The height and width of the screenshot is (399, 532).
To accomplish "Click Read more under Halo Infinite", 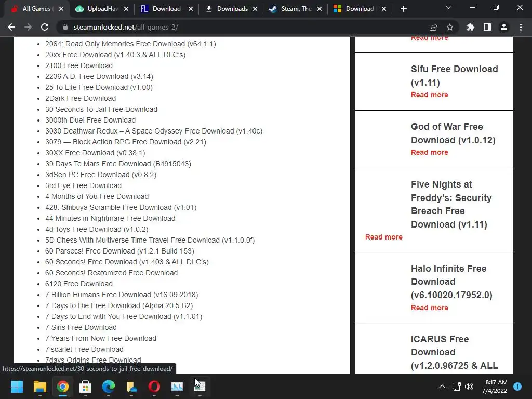I will coord(430,308).
